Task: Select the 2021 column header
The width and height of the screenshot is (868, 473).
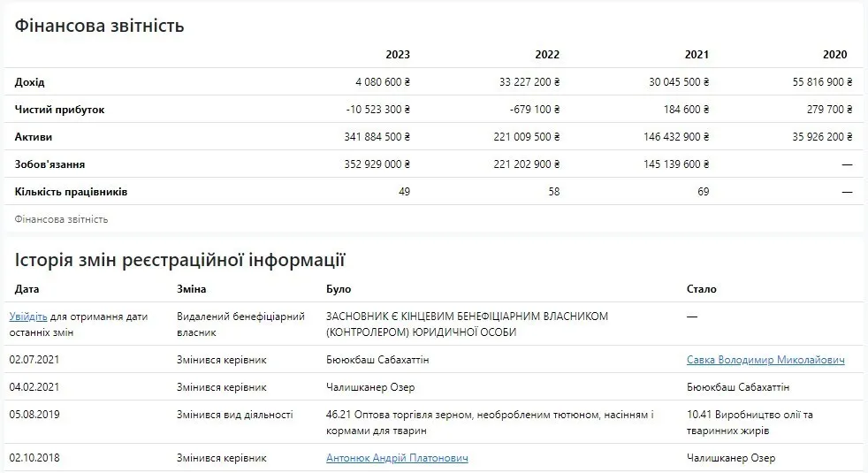Action: click(697, 55)
